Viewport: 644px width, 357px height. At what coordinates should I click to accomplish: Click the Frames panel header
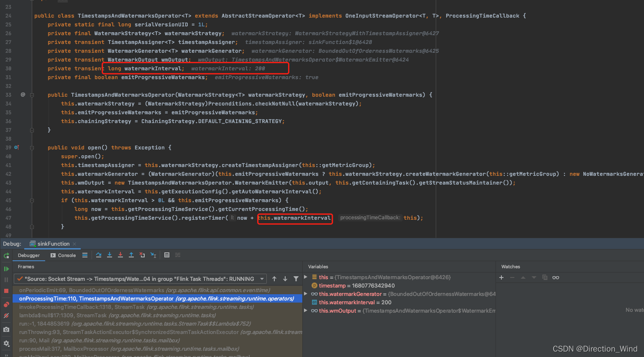[26, 267]
